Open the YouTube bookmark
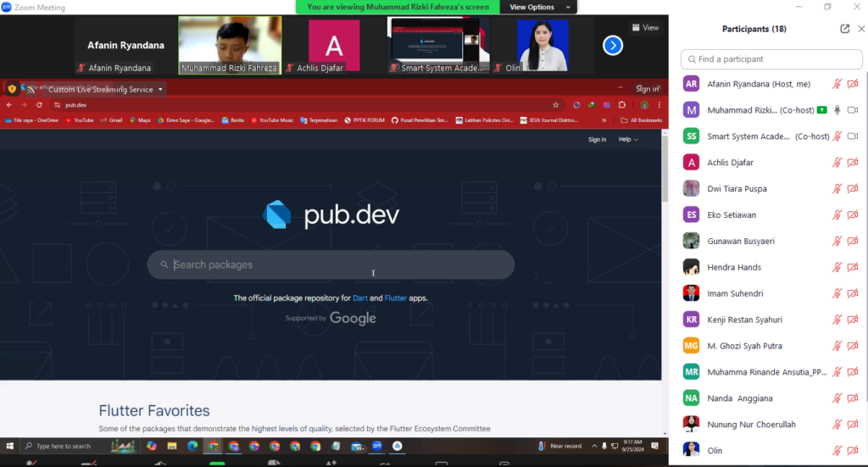 (80, 120)
